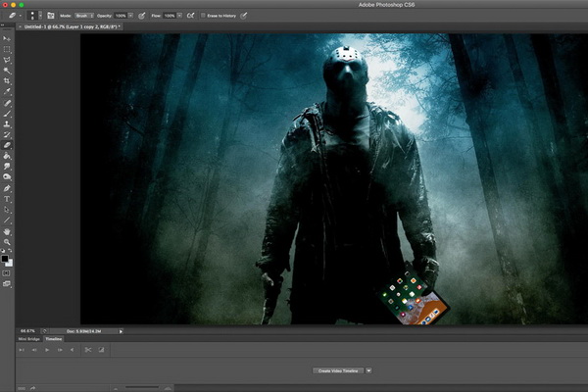
Task: Select the Move tool
Action: coord(7,39)
